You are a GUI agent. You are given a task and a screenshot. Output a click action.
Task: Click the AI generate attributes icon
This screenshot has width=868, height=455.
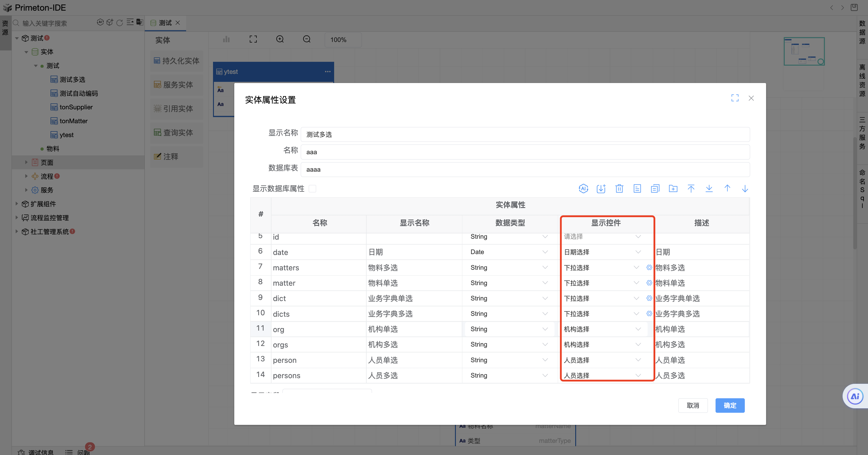(583, 189)
